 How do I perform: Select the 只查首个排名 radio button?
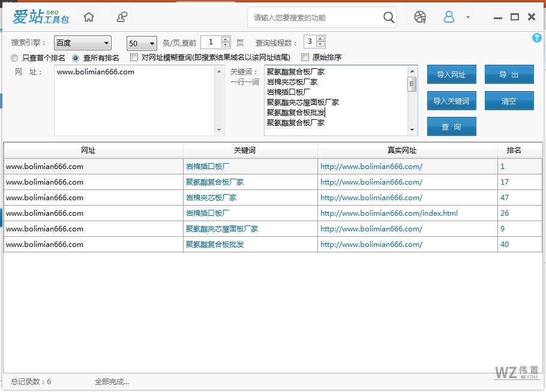[14, 58]
